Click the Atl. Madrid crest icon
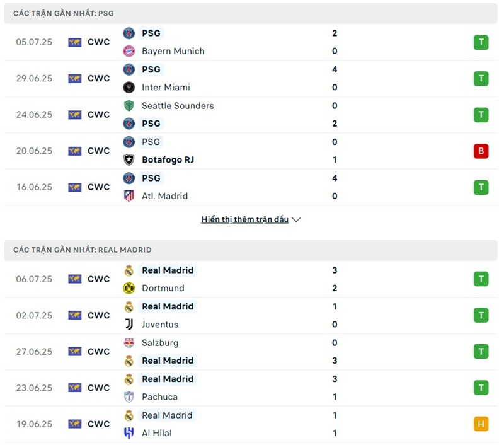 pyautogui.click(x=129, y=196)
